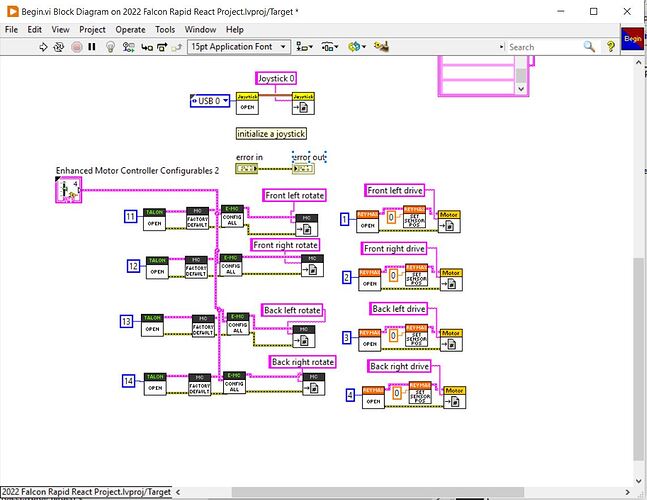Open the File menu
Viewport: 647px width, 500px height.
pyautogui.click(x=12, y=30)
